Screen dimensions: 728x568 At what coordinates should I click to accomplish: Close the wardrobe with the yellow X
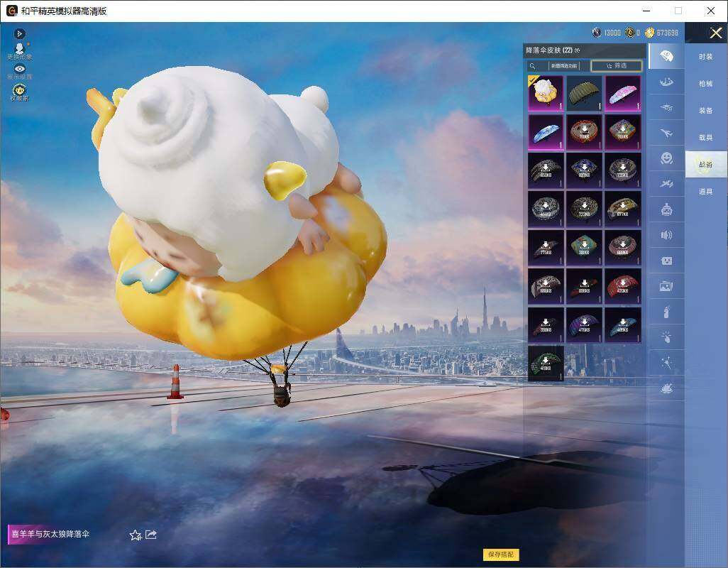click(x=715, y=33)
